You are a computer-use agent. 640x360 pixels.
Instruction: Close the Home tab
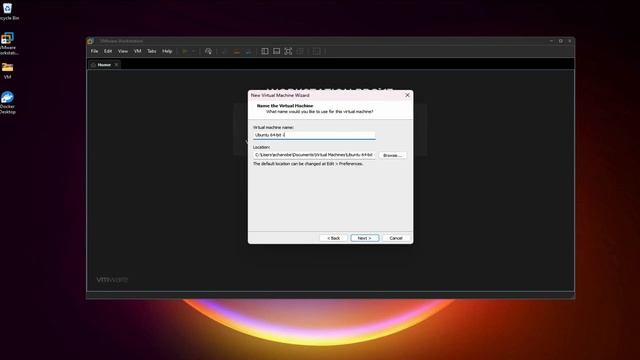click(x=116, y=65)
